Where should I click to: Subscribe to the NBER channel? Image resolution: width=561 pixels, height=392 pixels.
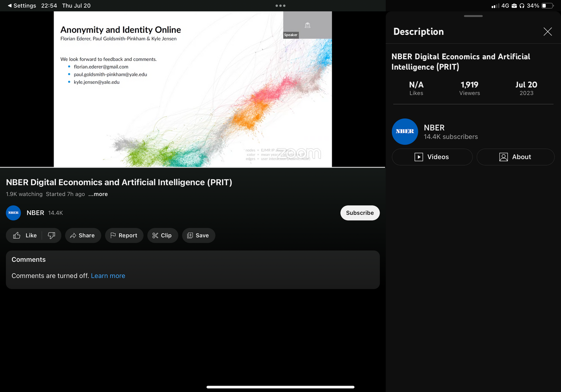360,213
